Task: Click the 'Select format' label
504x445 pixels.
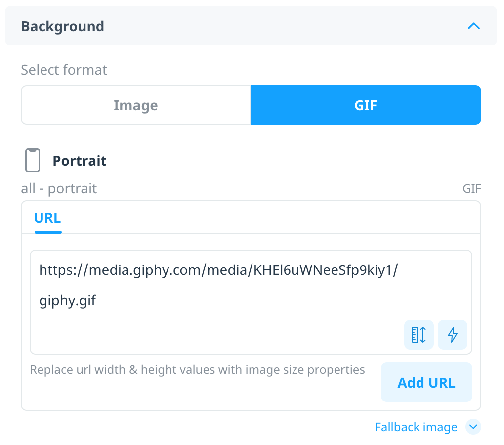Action: [64, 70]
